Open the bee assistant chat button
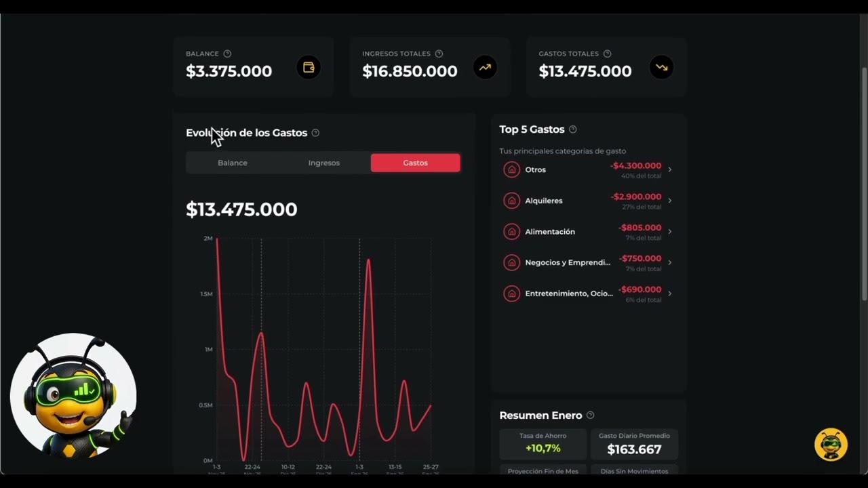 [x=831, y=445]
